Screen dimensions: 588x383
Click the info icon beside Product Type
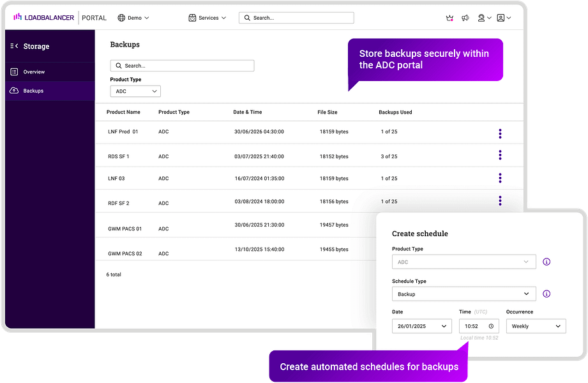[x=547, y=262]
